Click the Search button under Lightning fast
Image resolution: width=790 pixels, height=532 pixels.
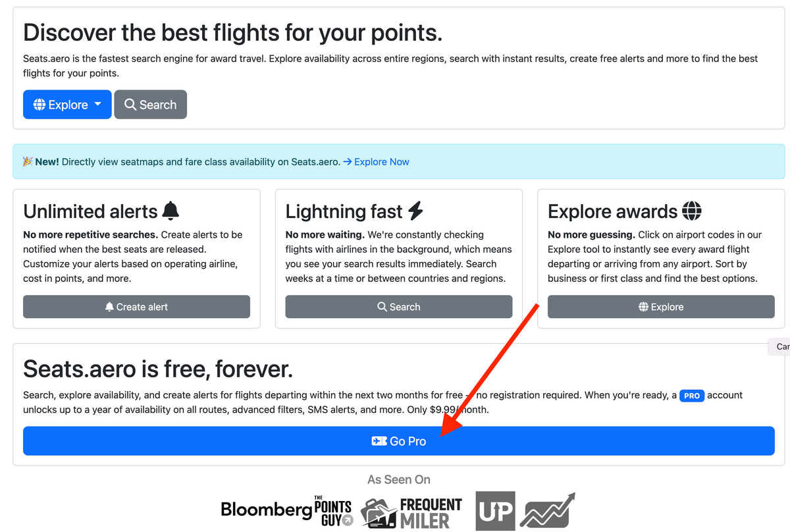pyautogui.click(x=398, y=307)
